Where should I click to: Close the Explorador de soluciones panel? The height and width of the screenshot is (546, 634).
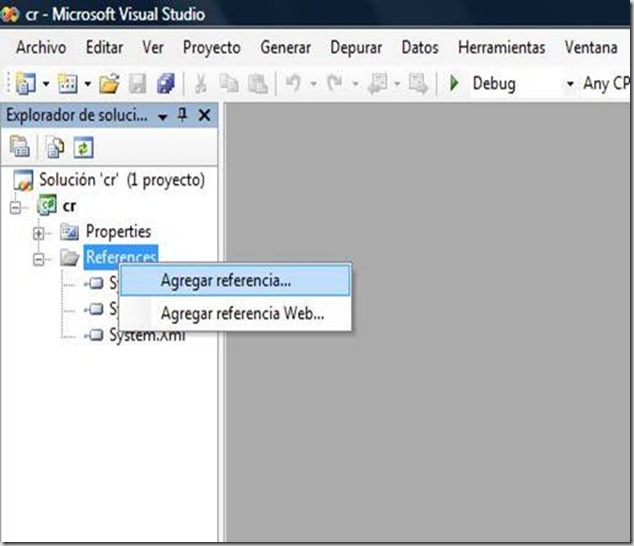(205, 116)
